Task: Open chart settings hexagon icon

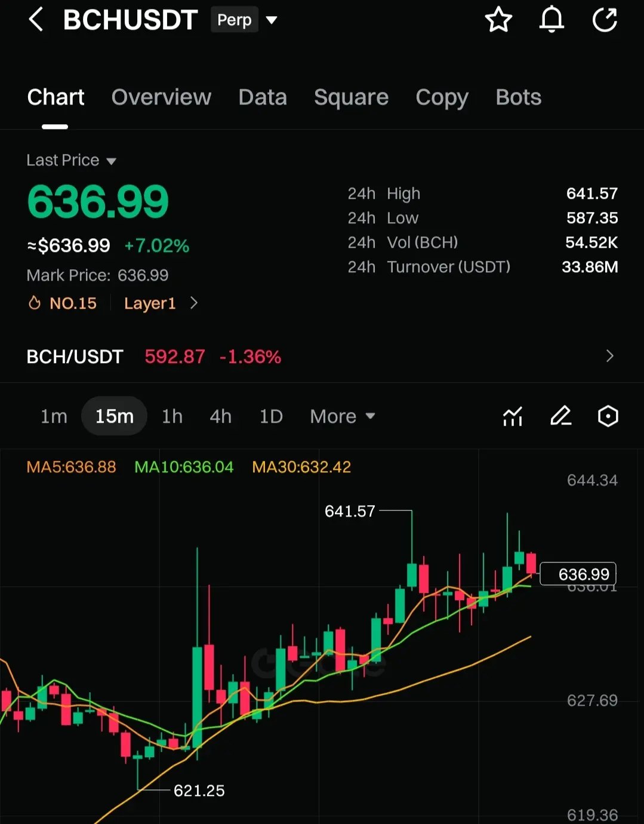Action: [x=608, y=416]
